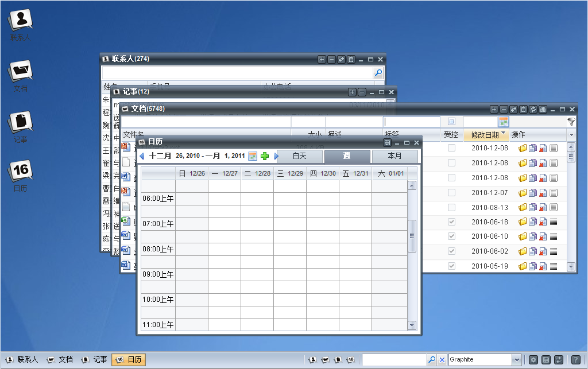The width and height of the screenshot is (588, 369).
Task: Switch to 本月 view in 日历
Action: [x=395, y=156]
